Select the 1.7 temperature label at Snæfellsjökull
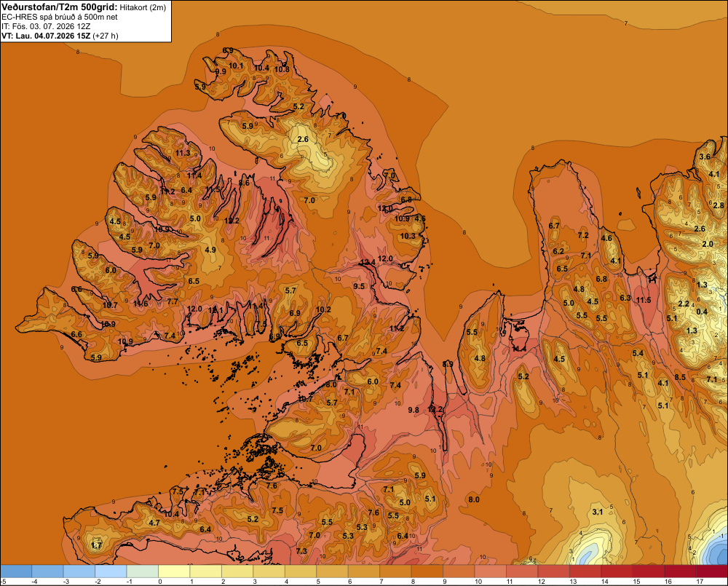The image size is (728, 586). [x=96, y=545]
